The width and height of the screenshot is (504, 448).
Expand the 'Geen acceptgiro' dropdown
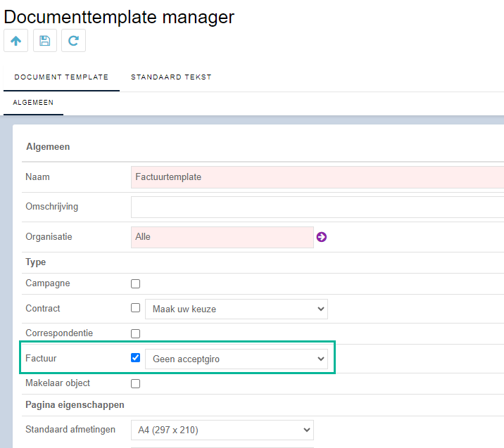[237, 359]
